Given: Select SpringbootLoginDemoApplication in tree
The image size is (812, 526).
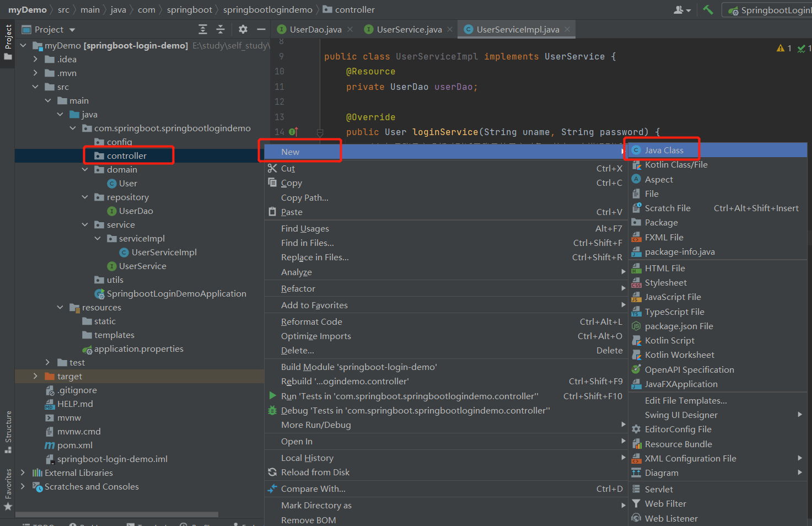Looking at the screenshot, I should coord(176,293).
